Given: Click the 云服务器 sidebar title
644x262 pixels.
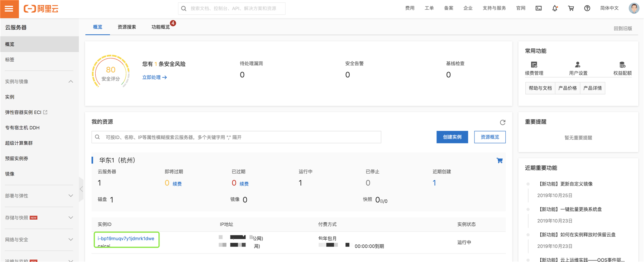Looking at the screenshot, I should pyautogui.click(x=16, y=27).
